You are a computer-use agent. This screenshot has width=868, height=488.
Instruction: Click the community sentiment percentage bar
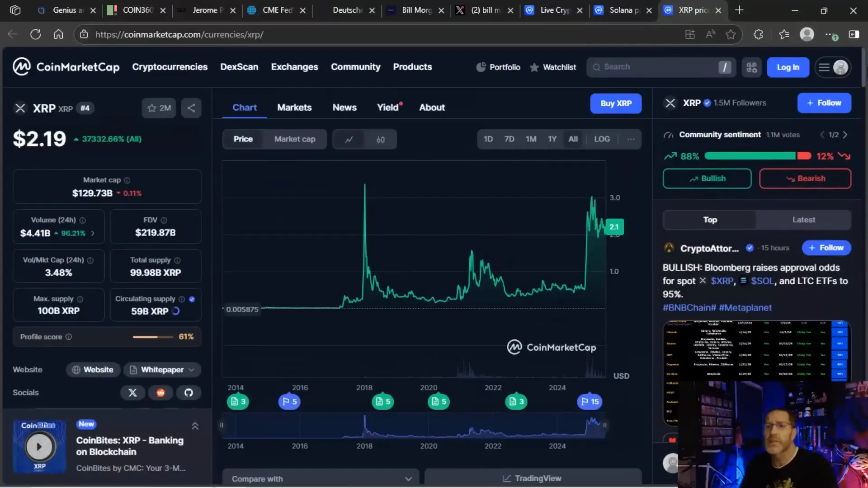point(758,156)
